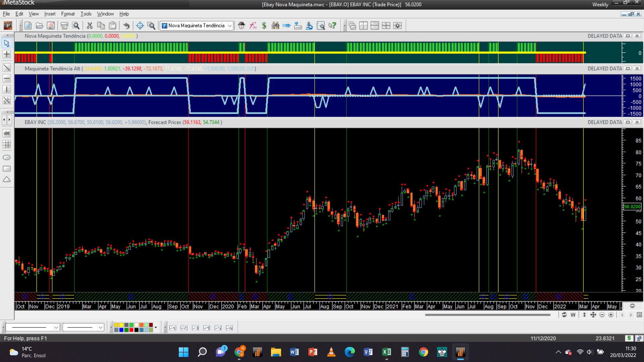Viewport: 644px width, 362px height.
Task: Open the first line style dropdown
Action: (x=56, y=327)
